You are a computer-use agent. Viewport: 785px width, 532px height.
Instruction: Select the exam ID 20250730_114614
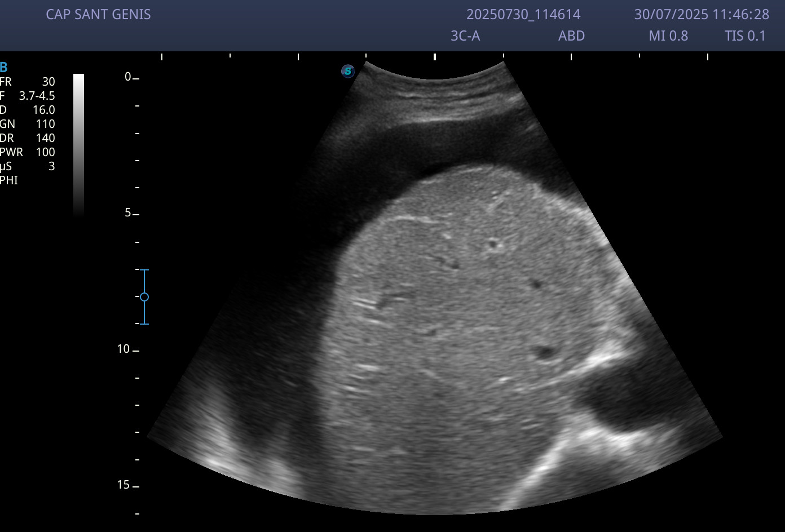[x=523, y=15]
